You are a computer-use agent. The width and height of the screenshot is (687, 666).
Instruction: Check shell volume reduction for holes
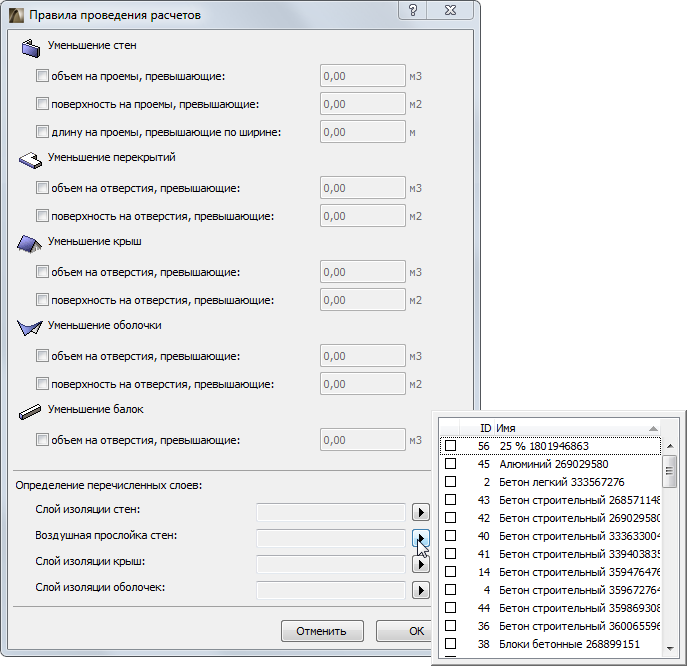click(42, 355)
